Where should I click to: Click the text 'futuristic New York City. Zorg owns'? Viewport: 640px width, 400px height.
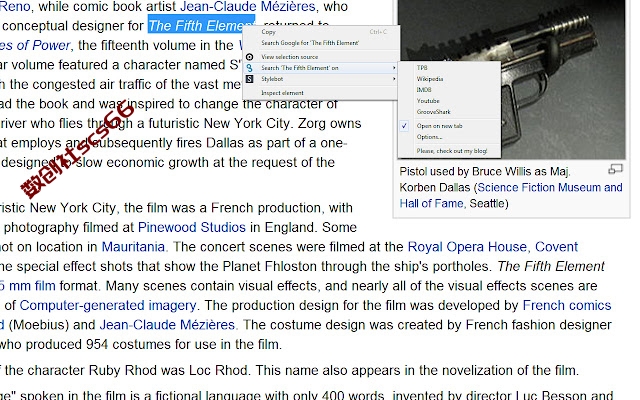(255, 123)
